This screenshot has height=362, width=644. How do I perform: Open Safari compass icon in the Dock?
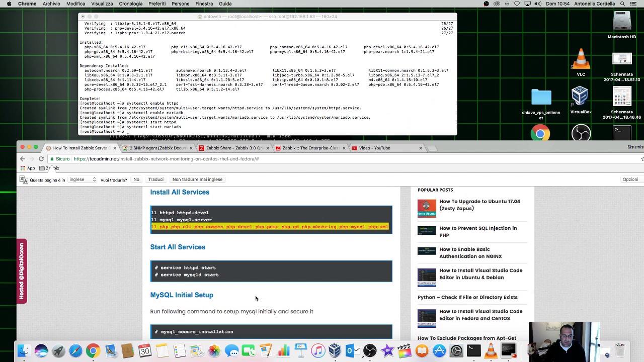[75, 351]
